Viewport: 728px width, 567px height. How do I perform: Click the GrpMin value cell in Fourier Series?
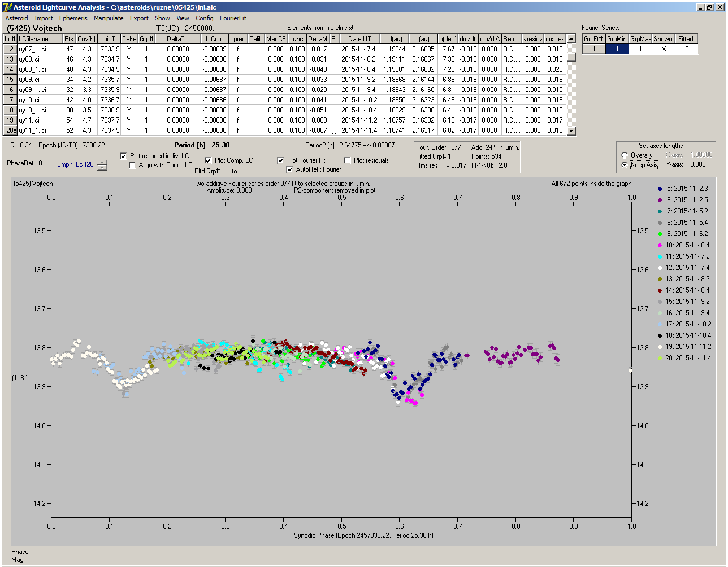click(x=617, y=49)
